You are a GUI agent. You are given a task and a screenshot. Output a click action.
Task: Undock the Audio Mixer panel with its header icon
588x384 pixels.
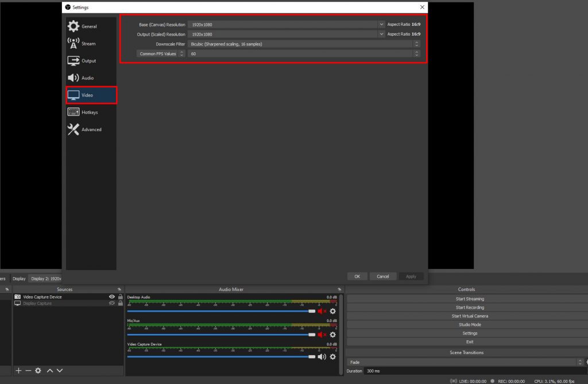pyautogui.click(x=339, y=289)
